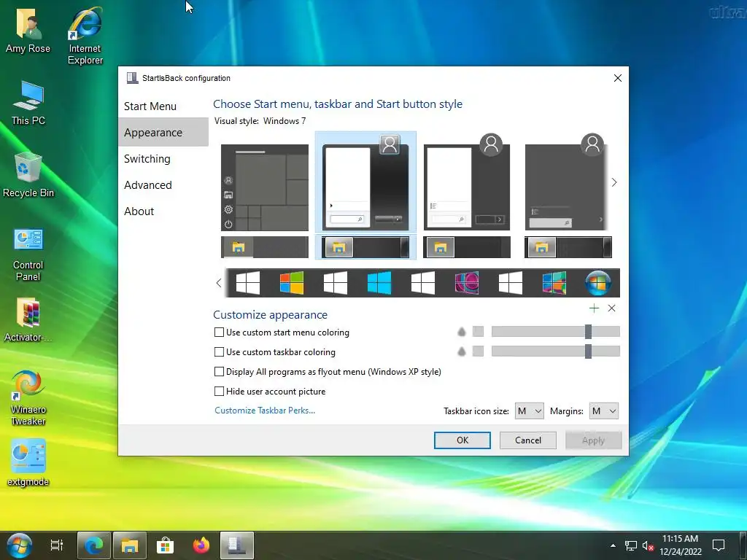Viewport: 747px width, 560px height.
Task: Launch Winaero Tweaker desktop shortcut
Action: (x=28, y=398)
